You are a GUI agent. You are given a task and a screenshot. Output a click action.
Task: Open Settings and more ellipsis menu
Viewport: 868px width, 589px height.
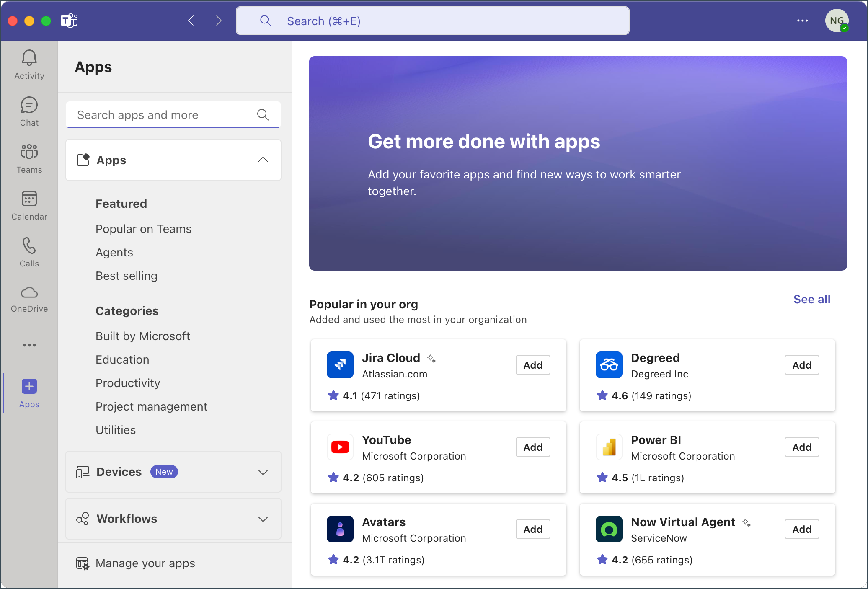802,21
